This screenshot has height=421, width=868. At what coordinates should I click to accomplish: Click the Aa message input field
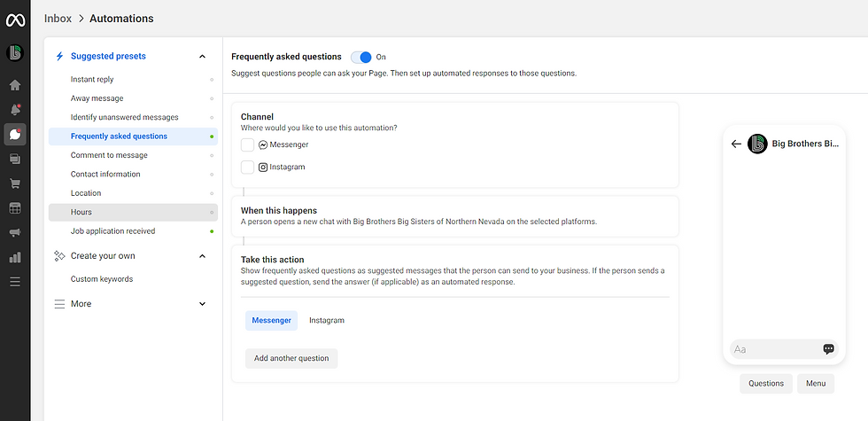tap(775, 349)
